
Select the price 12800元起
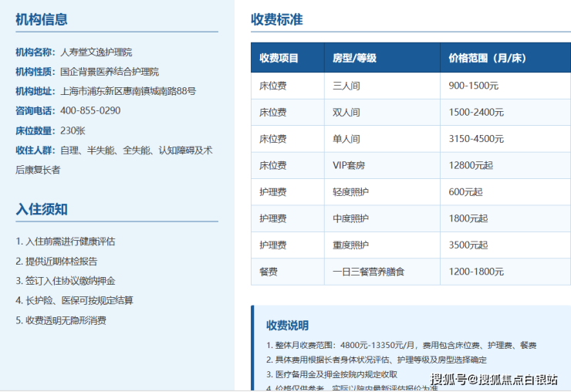[x=471, y=166]
